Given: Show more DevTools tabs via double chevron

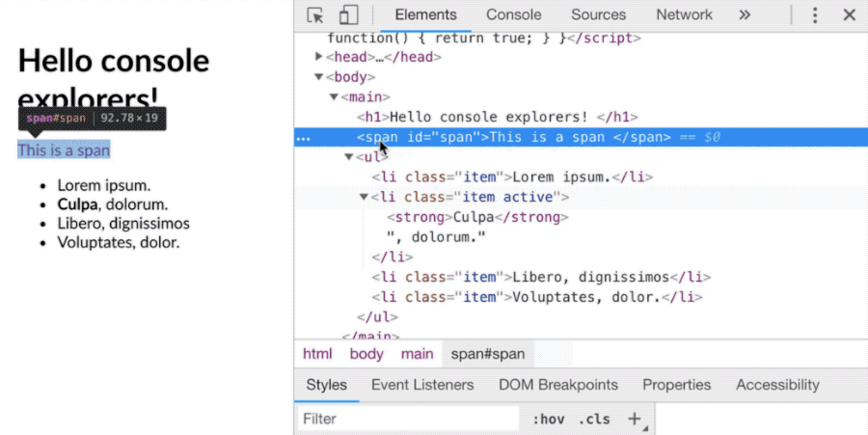Looking at the screenshot, I should click(x=745, y=14).
